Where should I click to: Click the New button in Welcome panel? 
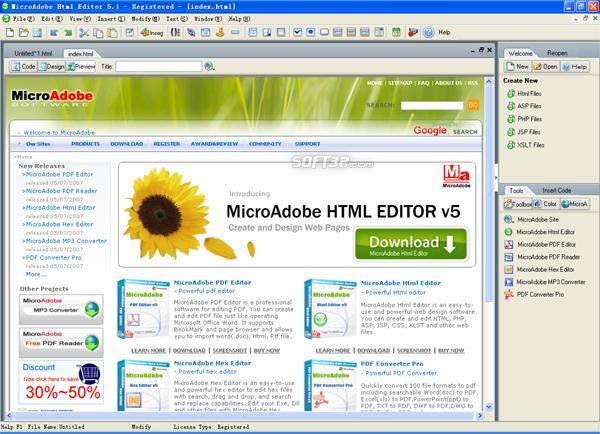[518, 67]
